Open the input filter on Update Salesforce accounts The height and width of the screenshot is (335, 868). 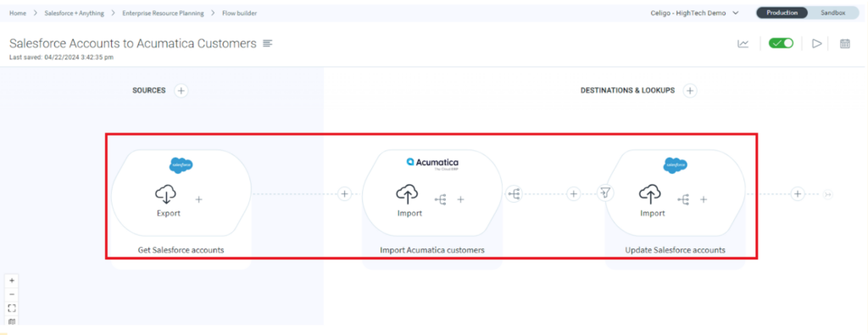(606, 193)
